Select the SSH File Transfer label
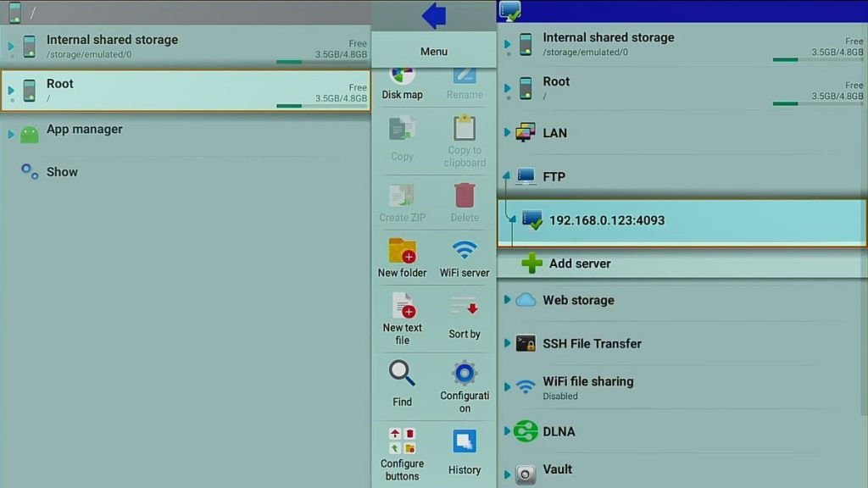 pyautogui.click(x=592, y=344)
